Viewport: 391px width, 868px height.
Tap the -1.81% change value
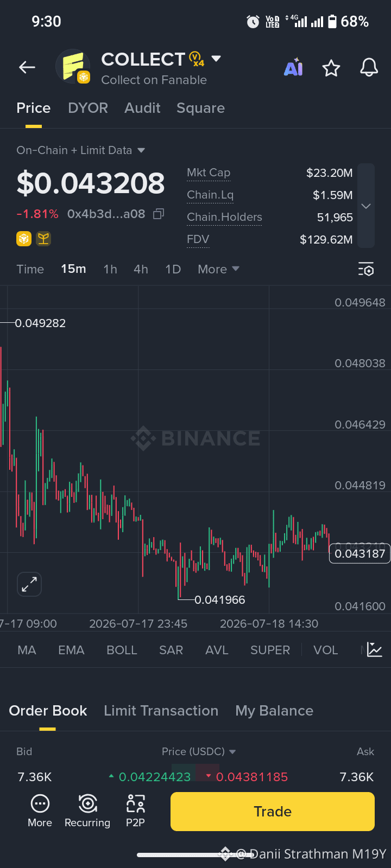tap(37, 214)
